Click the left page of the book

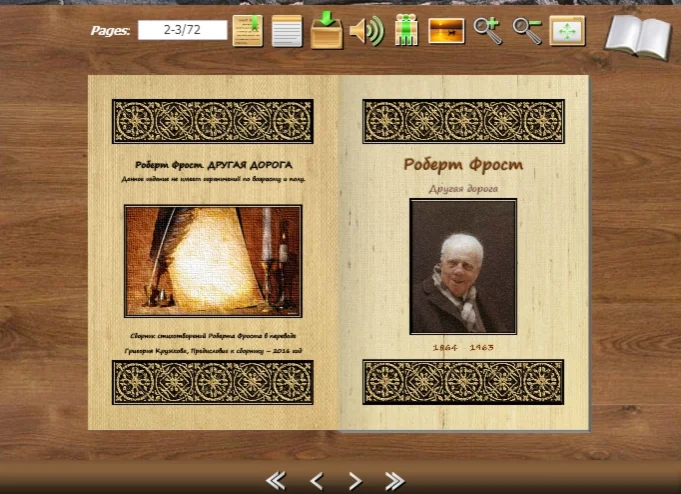[213, 252]
